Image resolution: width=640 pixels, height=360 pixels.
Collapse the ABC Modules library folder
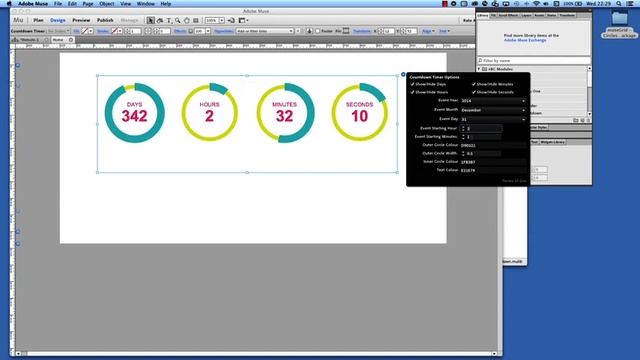[479, 69]
